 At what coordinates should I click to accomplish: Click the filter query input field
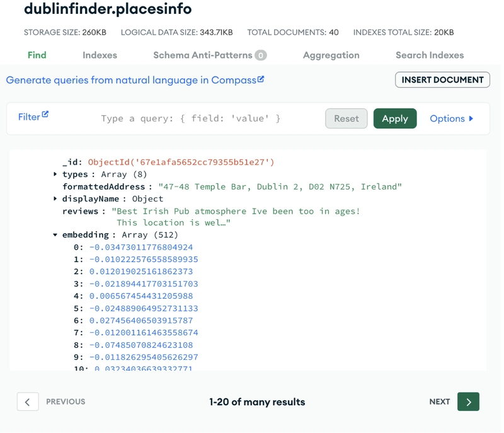point(191,118)
